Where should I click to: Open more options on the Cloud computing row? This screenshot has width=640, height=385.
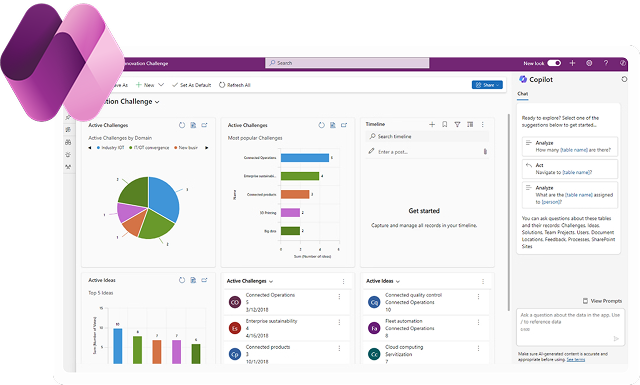[x=478, y=348]
